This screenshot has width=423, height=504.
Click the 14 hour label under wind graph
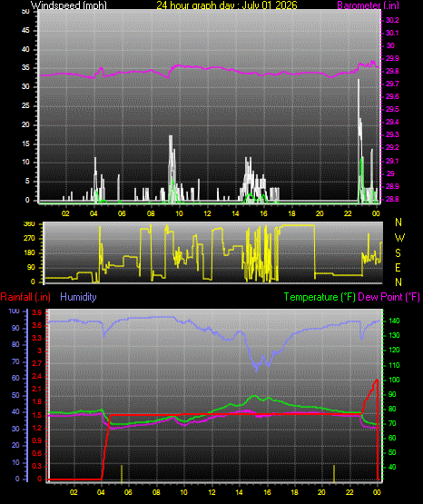click(235, 213)
